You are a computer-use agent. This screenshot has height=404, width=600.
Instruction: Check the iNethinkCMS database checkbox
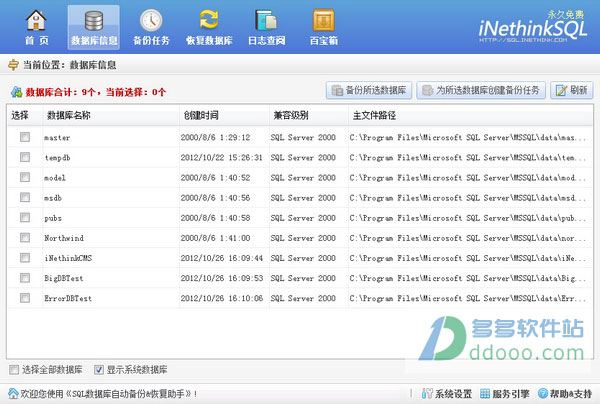25,257
